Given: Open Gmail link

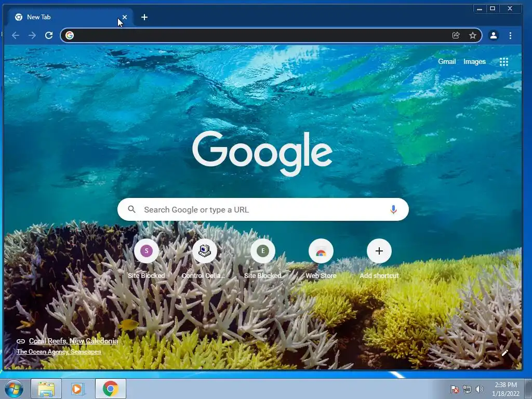Looking at the screenshot, I should pos(446,61).
